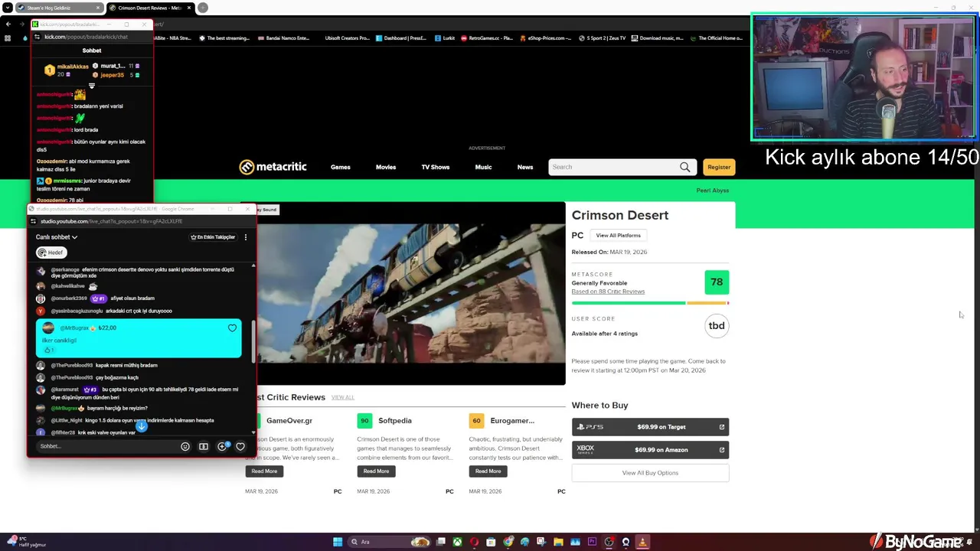Image resolution: width=980 pixels, height=551 pixels.
Task: Open the News menu on Metacritic
Action: click(525, 167)
